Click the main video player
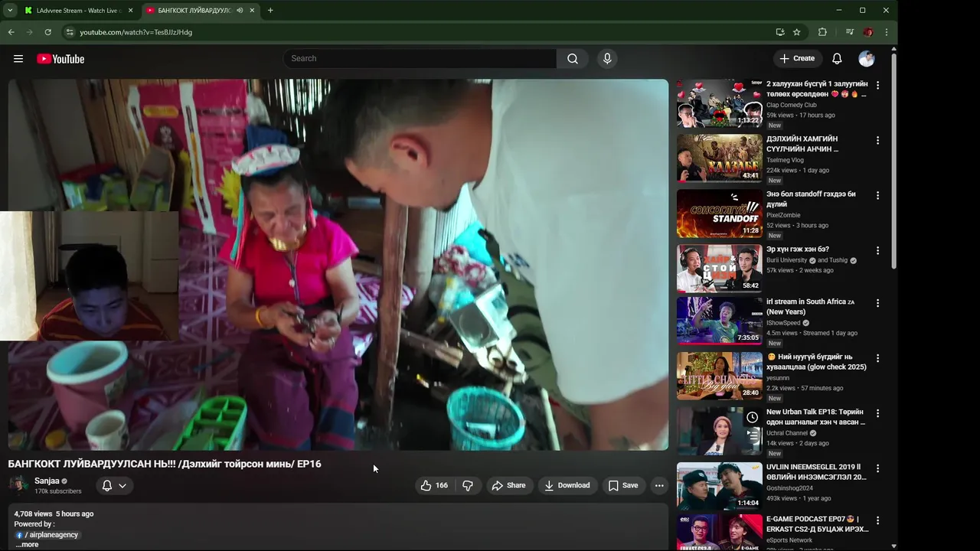Screen dimensions: 980x551 [x=338, y=265]
